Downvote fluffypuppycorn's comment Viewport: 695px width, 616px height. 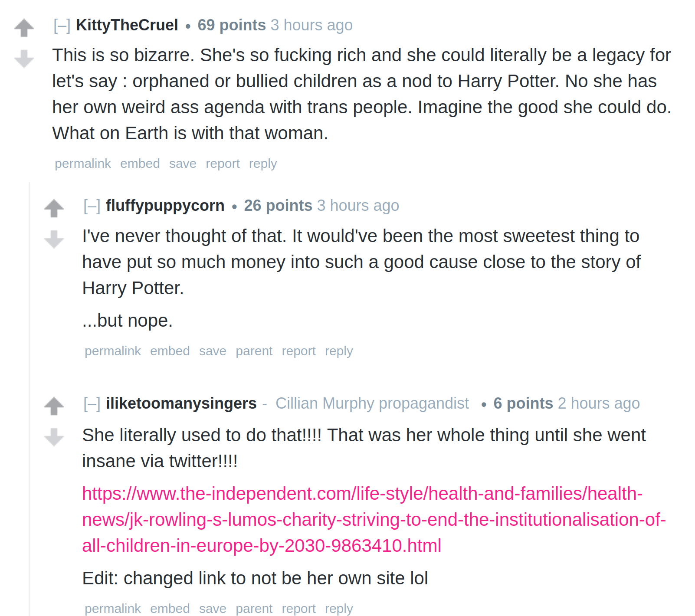pyautogui.click(x=54, y=239)
